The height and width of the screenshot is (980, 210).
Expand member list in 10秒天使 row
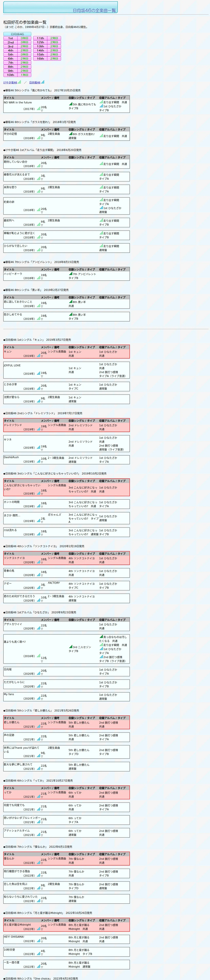(42, 955)
